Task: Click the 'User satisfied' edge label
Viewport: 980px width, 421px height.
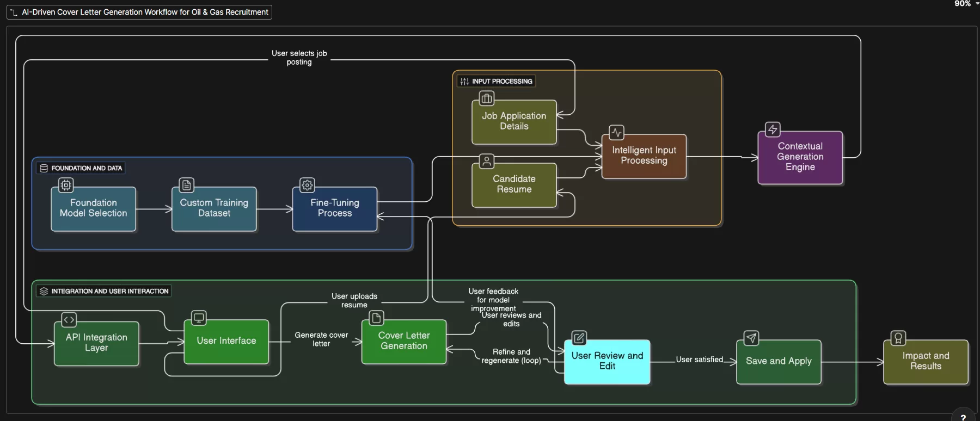Action: click(x=700, y=360)
